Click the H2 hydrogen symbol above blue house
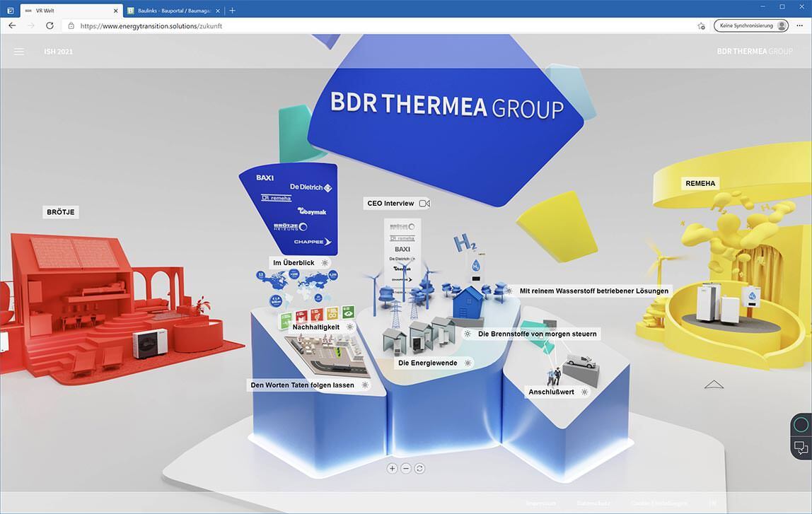Image resolution: width=812 pixels, height=514 pixels. pos(465,243)
